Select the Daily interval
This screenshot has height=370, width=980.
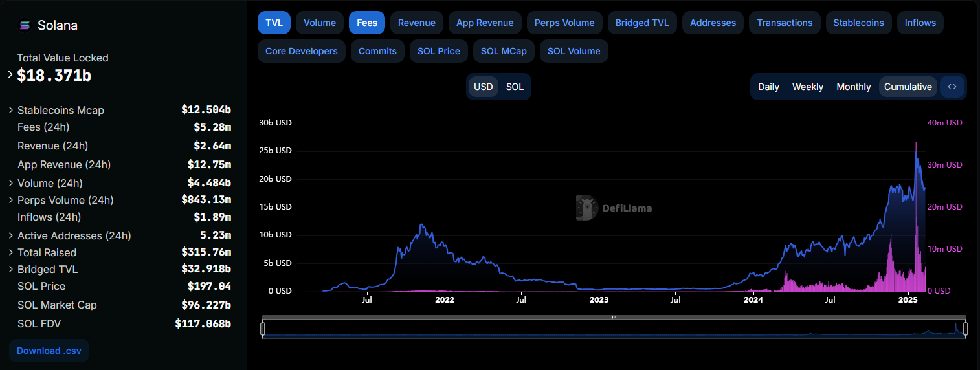[x=768, y=87]
